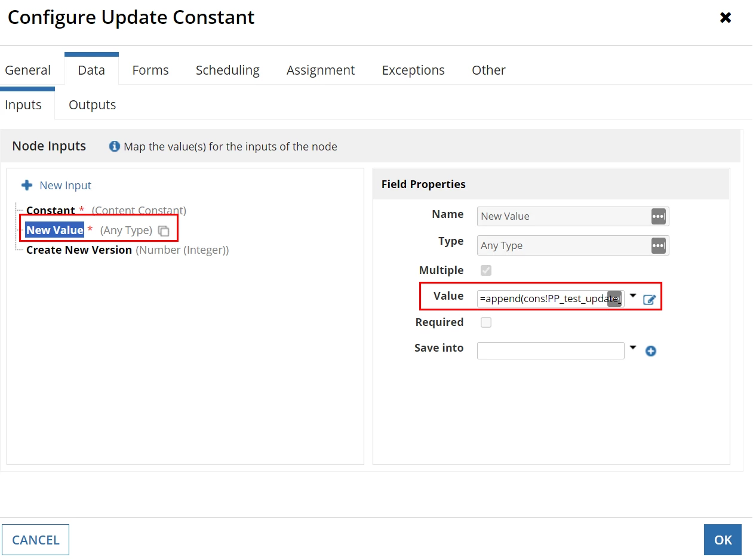Viewport: 753px width, 560px height.
Task: Click the Save into input field
Action: click(x=551, y=350)
